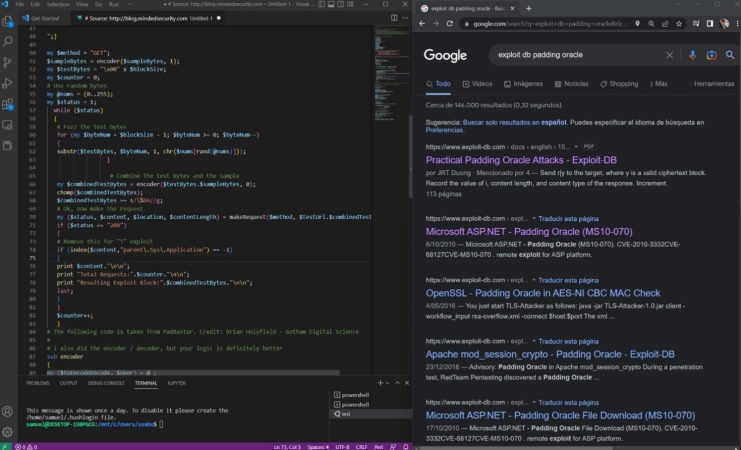Click the share icon in Chrome address bar
This screenshot has height=450, width=741.
[665, 24]
